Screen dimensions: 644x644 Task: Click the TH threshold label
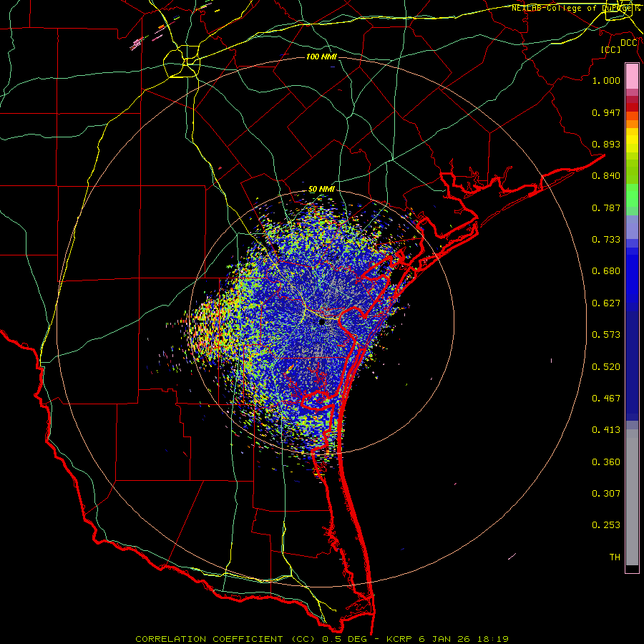615,557
